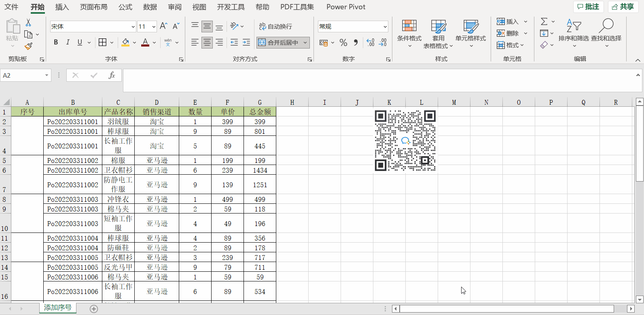Click the Delete (删除) cells button
Viewport: 644px width, 315px height.
click(508, 33)
